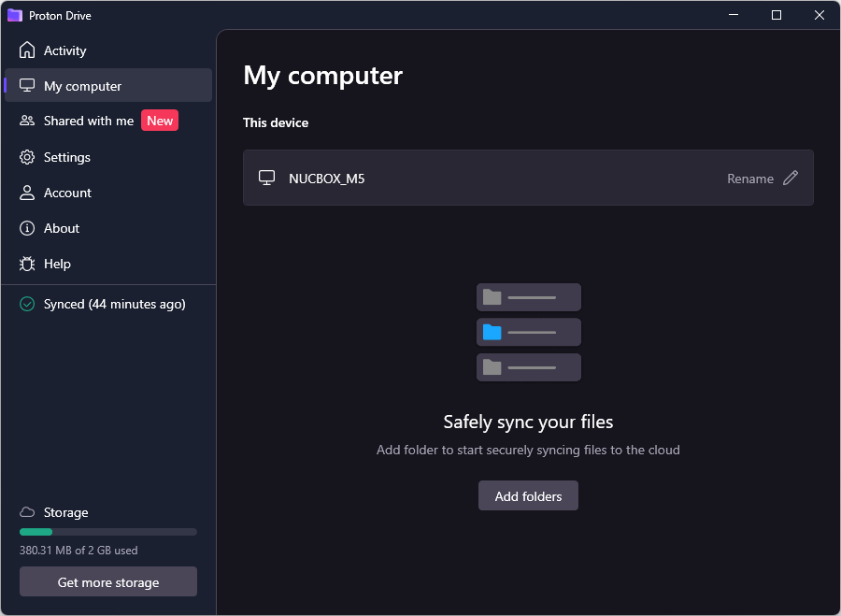Image resolution: width=841 pixels, height=616 pixels.
Task: Click Synced (44 minutes ago) status
Action: 114,304
